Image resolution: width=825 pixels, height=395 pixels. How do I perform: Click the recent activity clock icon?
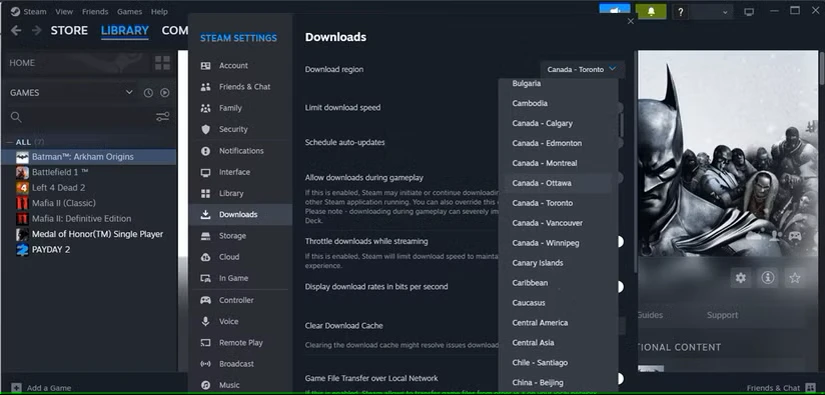[x=148, y=93]
